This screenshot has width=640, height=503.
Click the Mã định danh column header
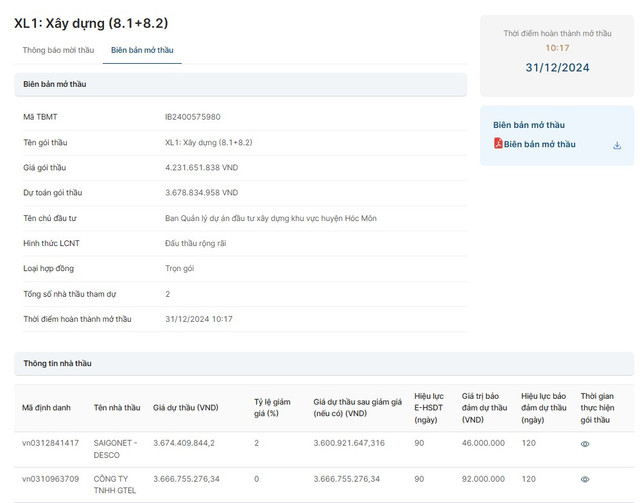[x=47, y=407]
